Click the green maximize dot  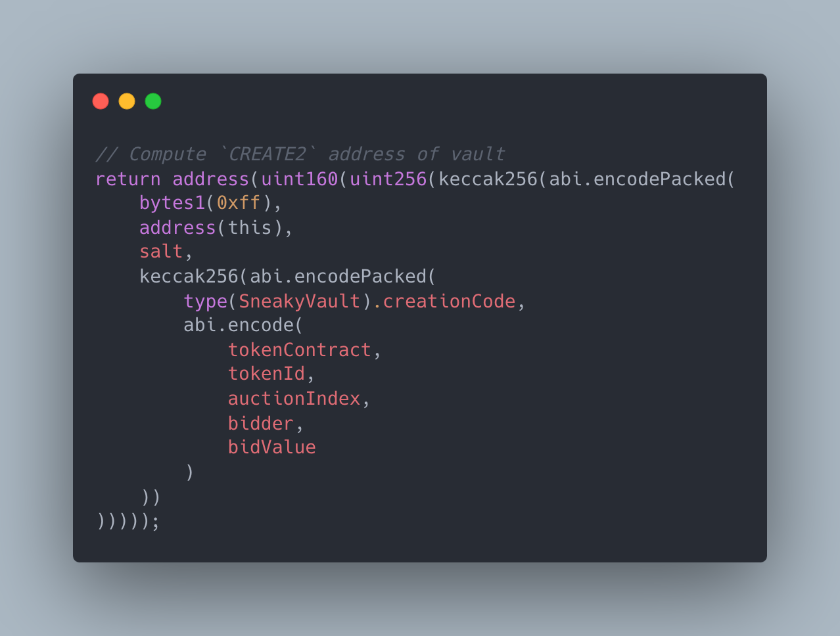coord(153,101)
